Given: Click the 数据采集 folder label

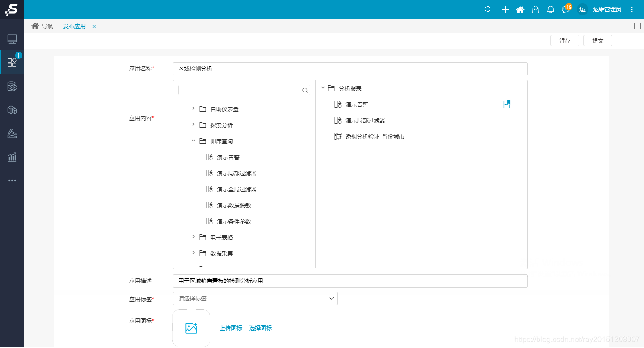Looking at the screenshot, I should [221, 254].
